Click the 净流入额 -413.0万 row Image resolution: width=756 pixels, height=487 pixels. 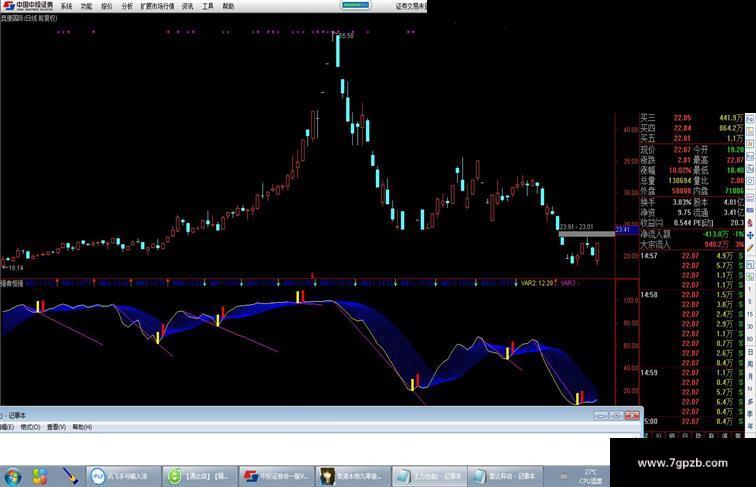point(692,234)
